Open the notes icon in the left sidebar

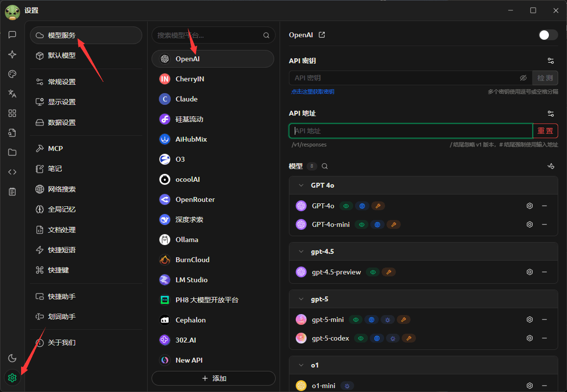12,191
